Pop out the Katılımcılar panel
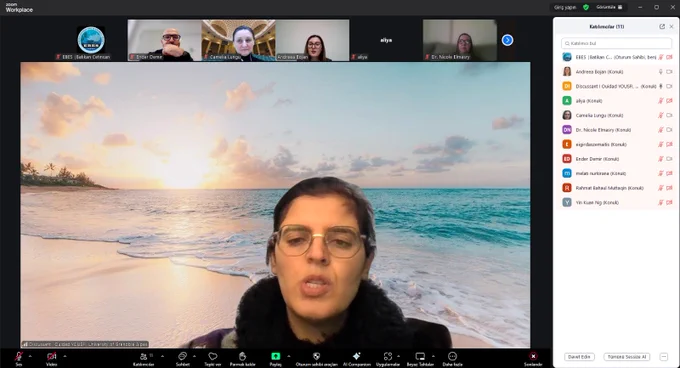The height and width of the screenshot is (368, 680). pyautogui.click(x=662, y=26)
